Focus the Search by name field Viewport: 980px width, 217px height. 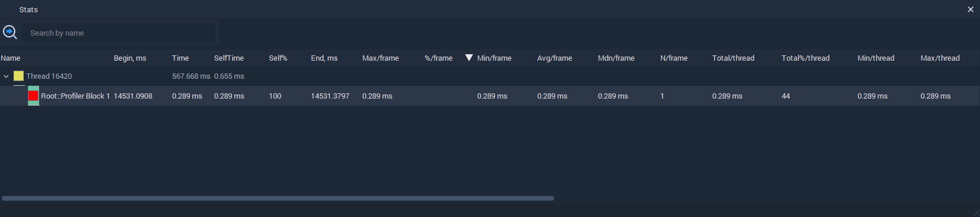click(x=120, y=33)
